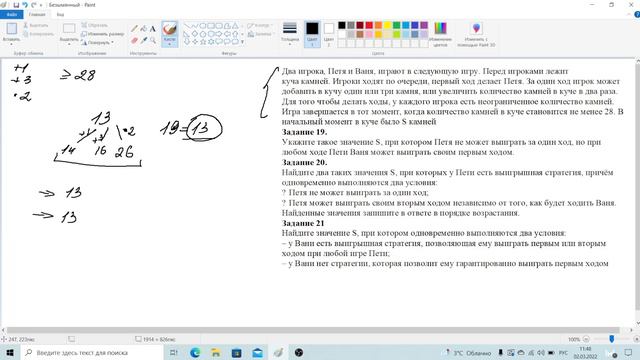640x360 pixels.
Task: Choose the red color swatch
Action: coord(369,25)
